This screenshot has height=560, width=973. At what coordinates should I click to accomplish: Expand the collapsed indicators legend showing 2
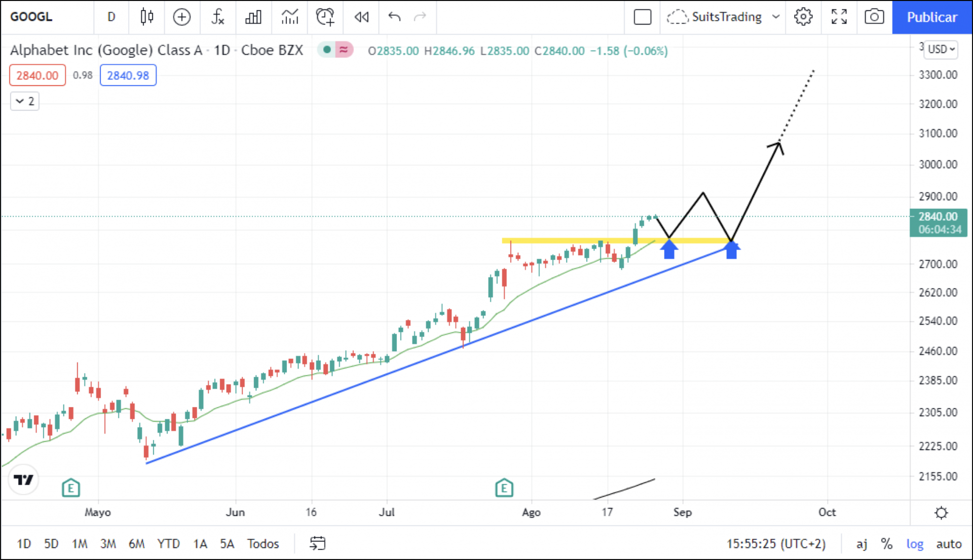pyautogui.click(x=25, y=101)
